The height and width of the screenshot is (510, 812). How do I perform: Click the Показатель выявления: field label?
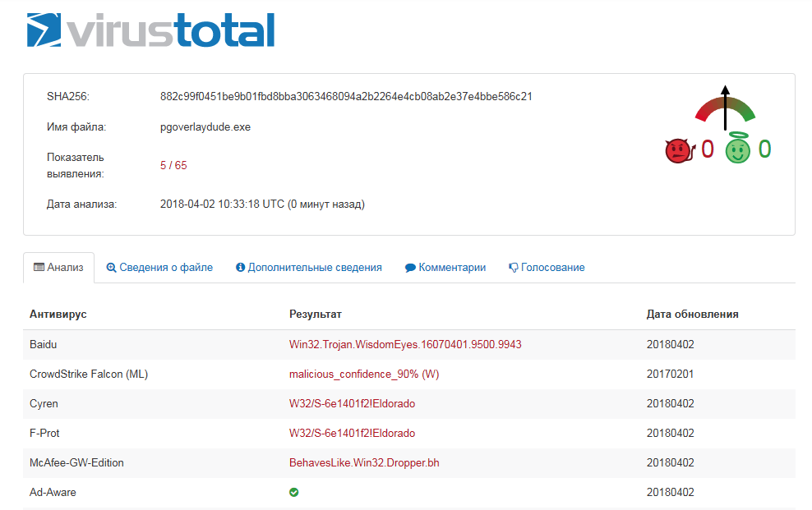click(75, 166)
